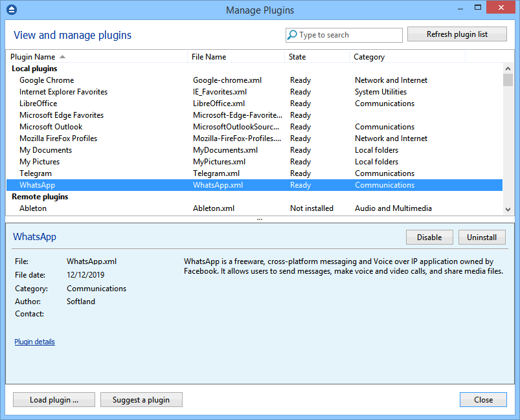Disable the WhatsApp plugin
520x420 pixels.
click(429, 238)
